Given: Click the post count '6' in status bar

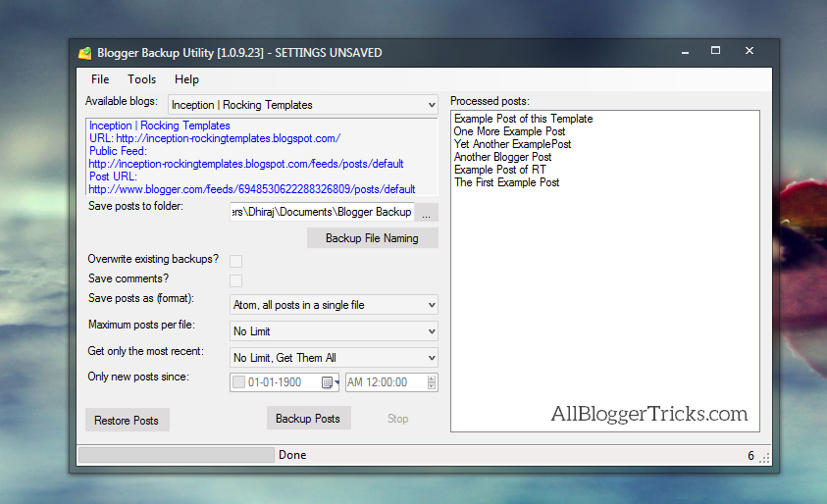Looking at the screenshot, I should pyautogui.click(x=751, y=456).
